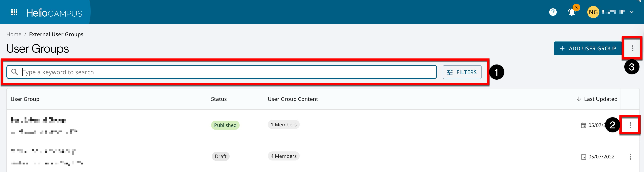Image resolution: width=644 pixels, height=172 pixels.
Task: Click the User Group column header
Action: point(25,99)
